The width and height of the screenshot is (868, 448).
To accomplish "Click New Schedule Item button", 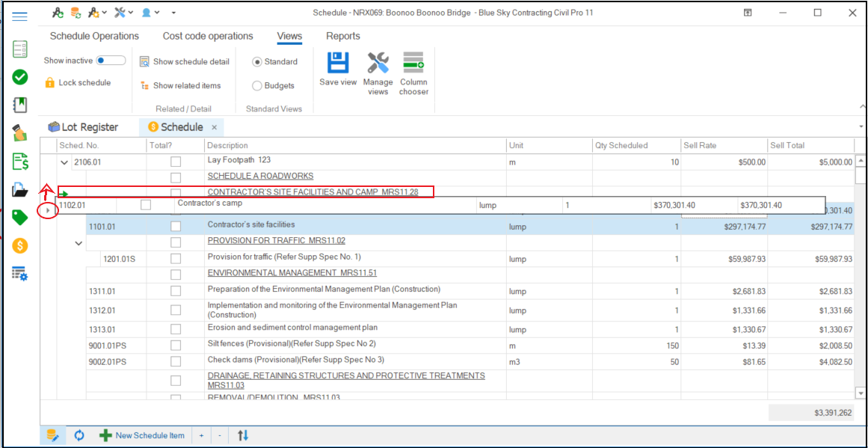I will click(142, 435).
